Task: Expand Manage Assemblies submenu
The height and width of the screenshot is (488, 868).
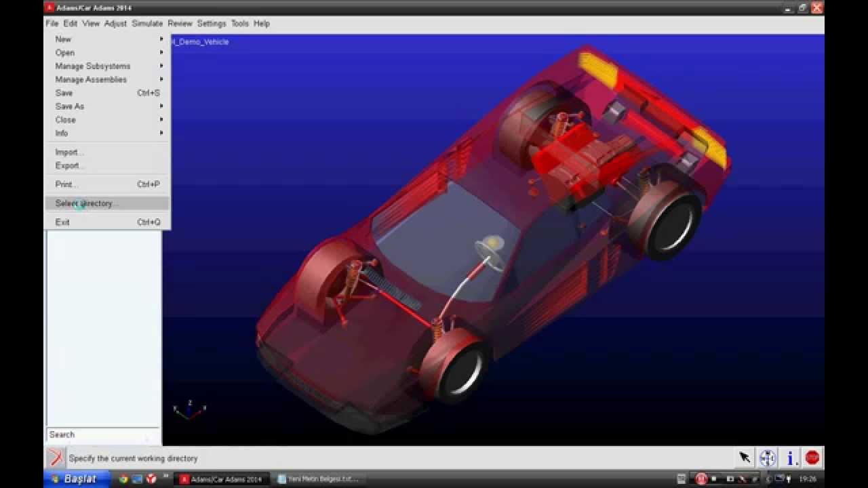Action: (107, 79)
